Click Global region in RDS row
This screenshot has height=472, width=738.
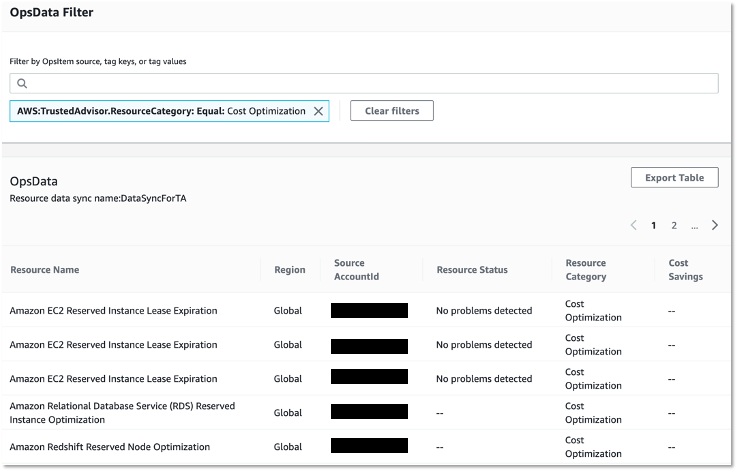tap(288, 413)
